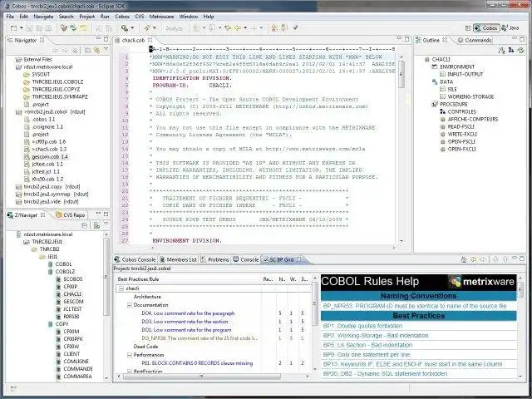Collapse the Documentation rule group

point(130,305)
